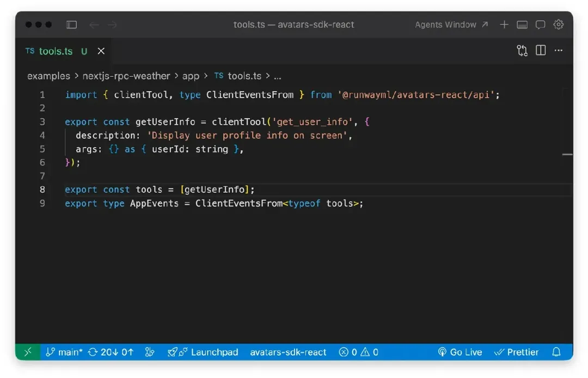
Task: Click the nextjs-rpc-weather breadcrumb
Action: click(126, 76)
